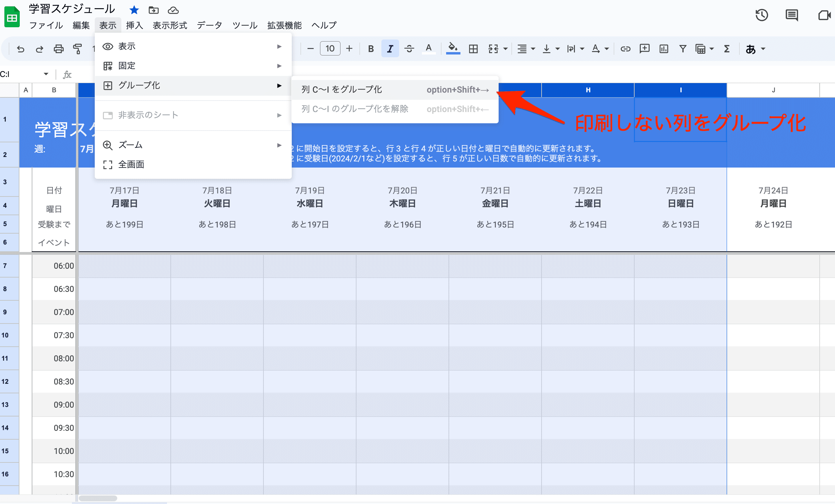Open the ファイル menu
The height and width of the screenshot is (504, 835).
tap(46, 25)
